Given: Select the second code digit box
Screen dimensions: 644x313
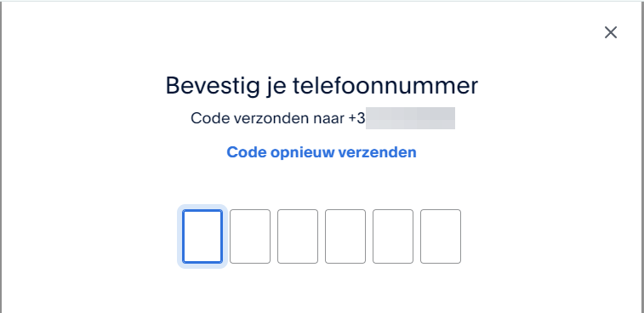Looking at the screenshot, I should pos(250,236).
